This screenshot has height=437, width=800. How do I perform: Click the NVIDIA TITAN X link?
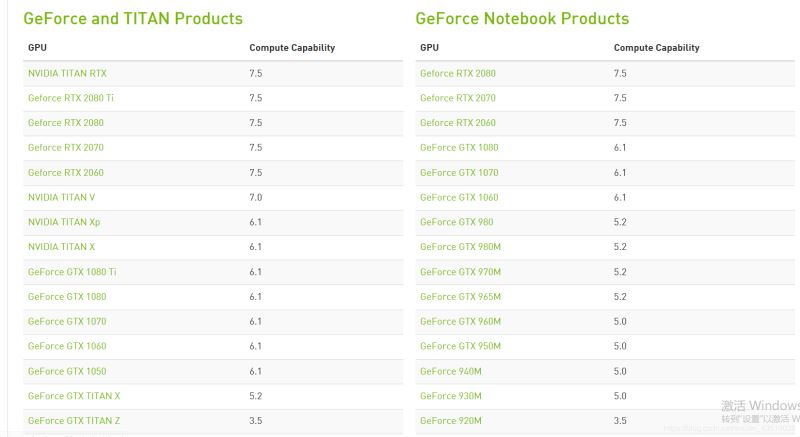61,247
